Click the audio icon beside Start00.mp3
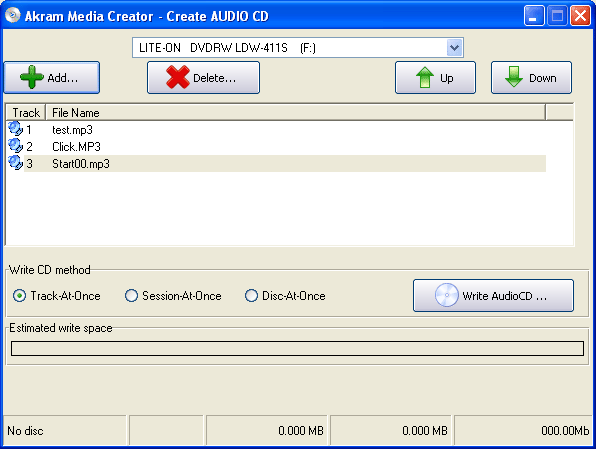 coord(15,163)
